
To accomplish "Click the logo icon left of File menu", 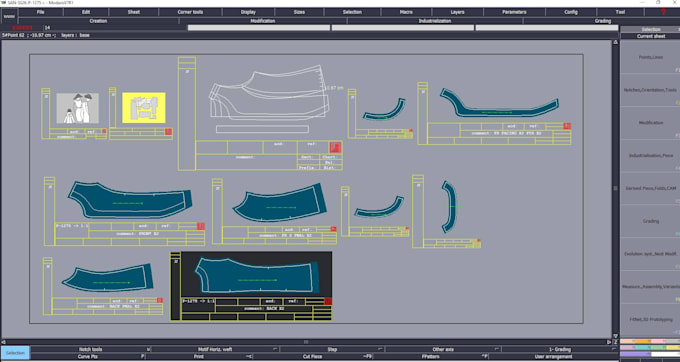I will pos(9,16).
